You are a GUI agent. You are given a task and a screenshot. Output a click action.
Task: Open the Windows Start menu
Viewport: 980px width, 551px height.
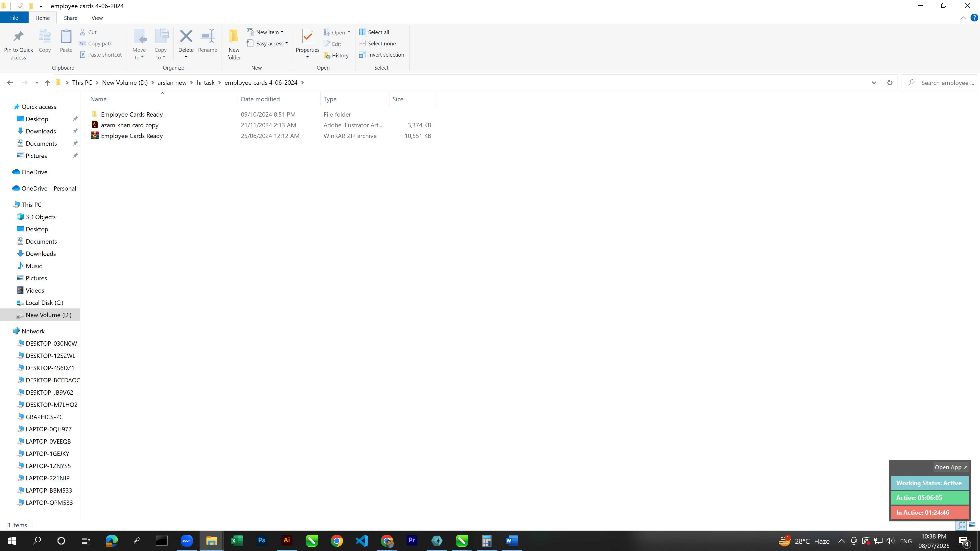[12, 540]
